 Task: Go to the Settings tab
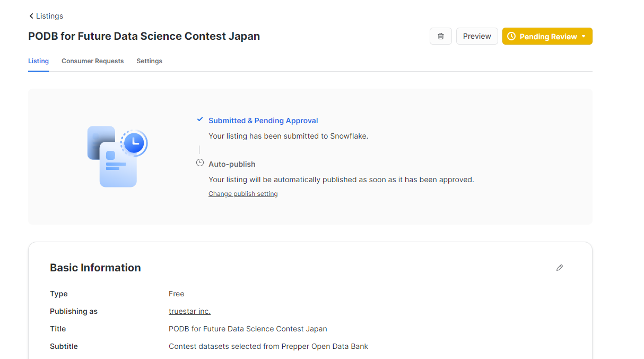point(149,61)
